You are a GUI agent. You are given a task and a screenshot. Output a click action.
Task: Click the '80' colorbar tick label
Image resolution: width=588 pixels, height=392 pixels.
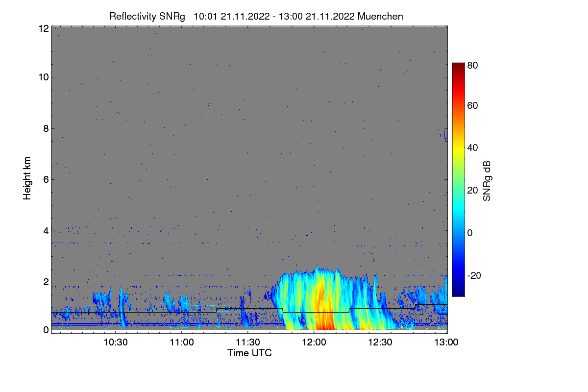pos(473,65)
